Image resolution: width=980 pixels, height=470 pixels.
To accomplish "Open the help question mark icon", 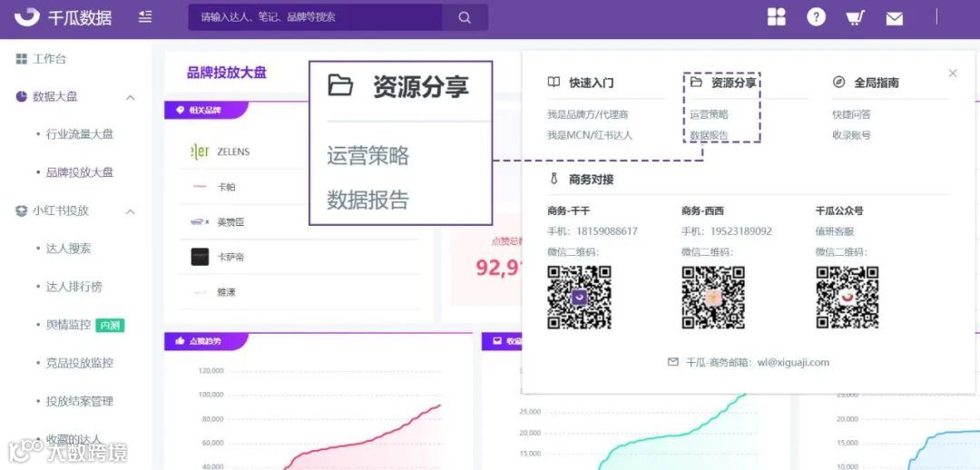I will pyautogui.click(x=816, y=17).
